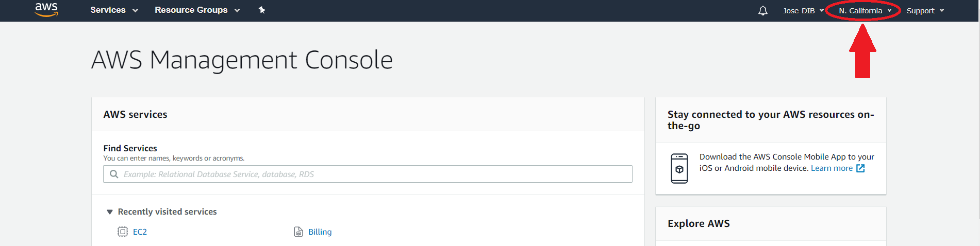Open the N. California region selector
Screen dimensions: 980x246
[x=865, y=11]
